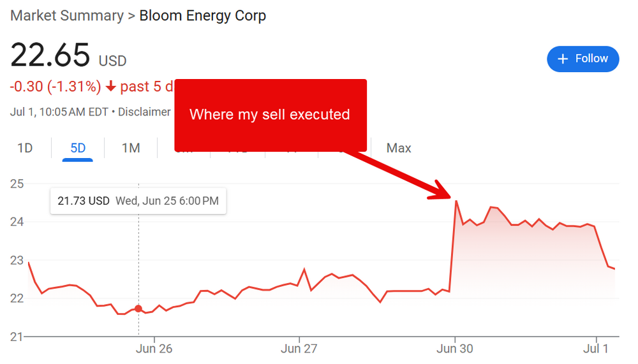
Task: Follow Bloom Energy Corp stock
Action: click(582, 59)
